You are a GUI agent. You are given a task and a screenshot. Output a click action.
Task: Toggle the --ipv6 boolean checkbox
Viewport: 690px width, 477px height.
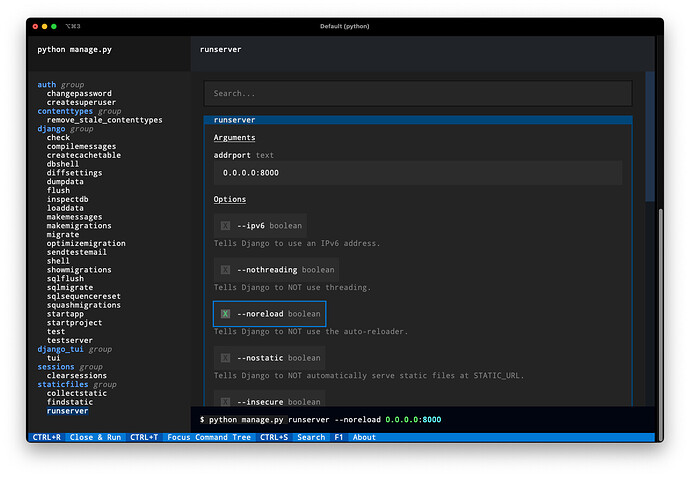pos(225,226)
